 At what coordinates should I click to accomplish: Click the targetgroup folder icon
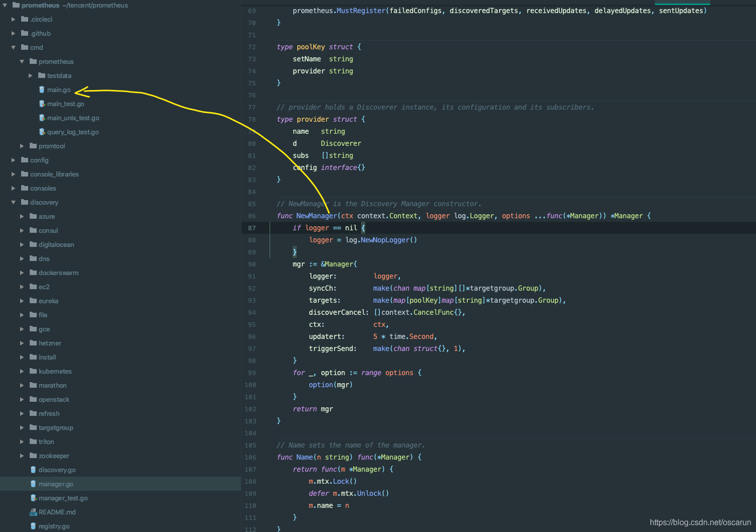(33, 427)
